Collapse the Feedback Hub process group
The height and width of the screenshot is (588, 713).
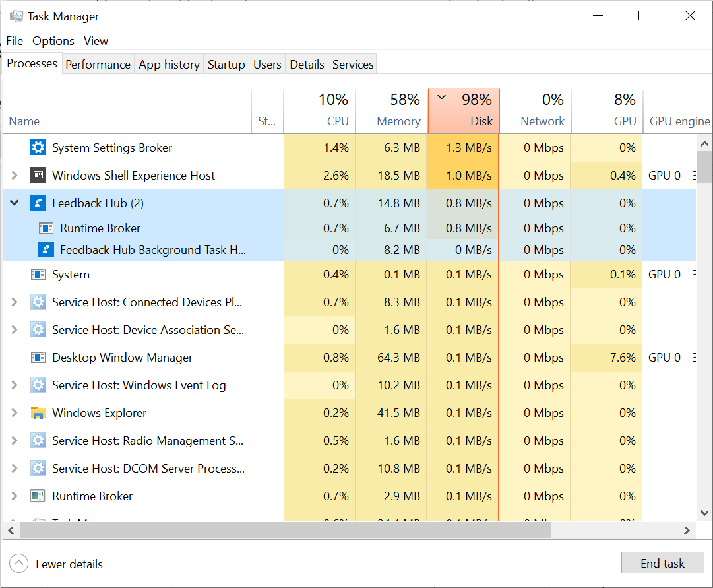click(x=14, y=203)
